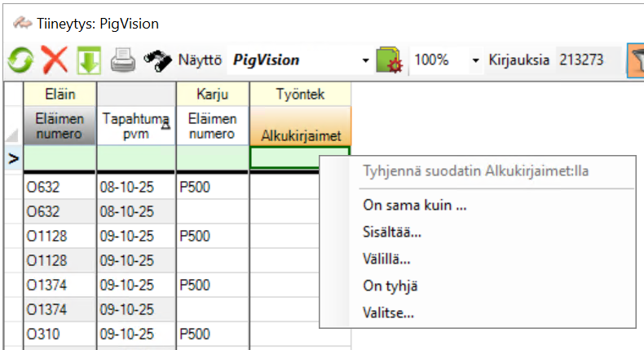Click the binoculars search icon

(x=157, y=61)
